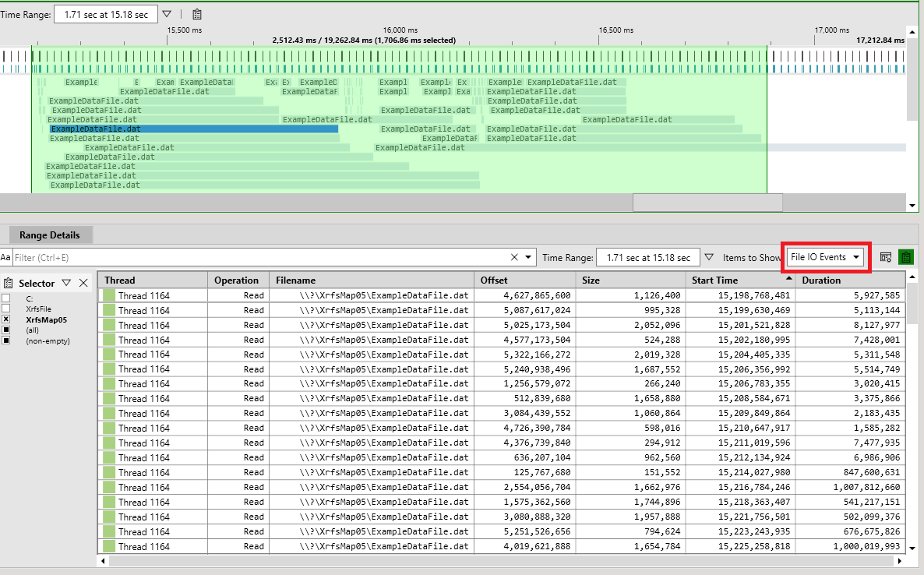Toggle the (all) selector checkbox

[x=6, y=330]
